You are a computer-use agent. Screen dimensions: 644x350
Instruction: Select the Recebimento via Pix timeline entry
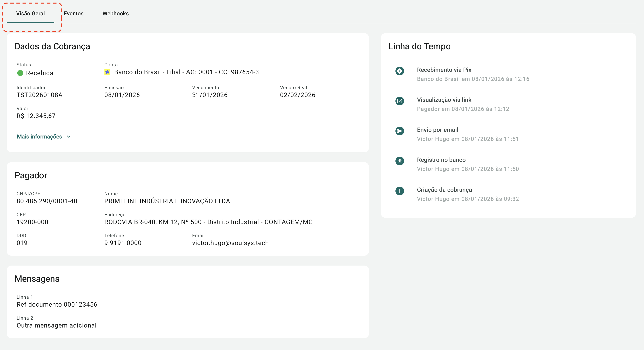pos(444,70)
